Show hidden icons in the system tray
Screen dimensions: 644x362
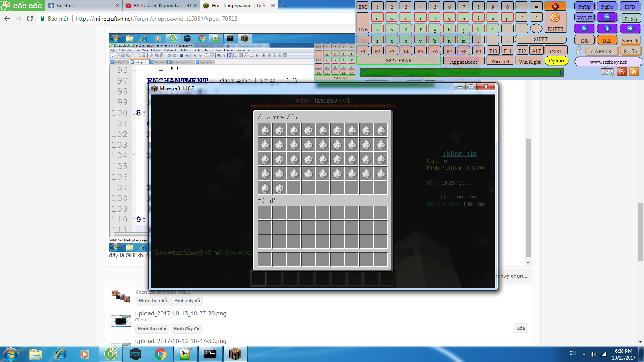(x=584, y=354)
